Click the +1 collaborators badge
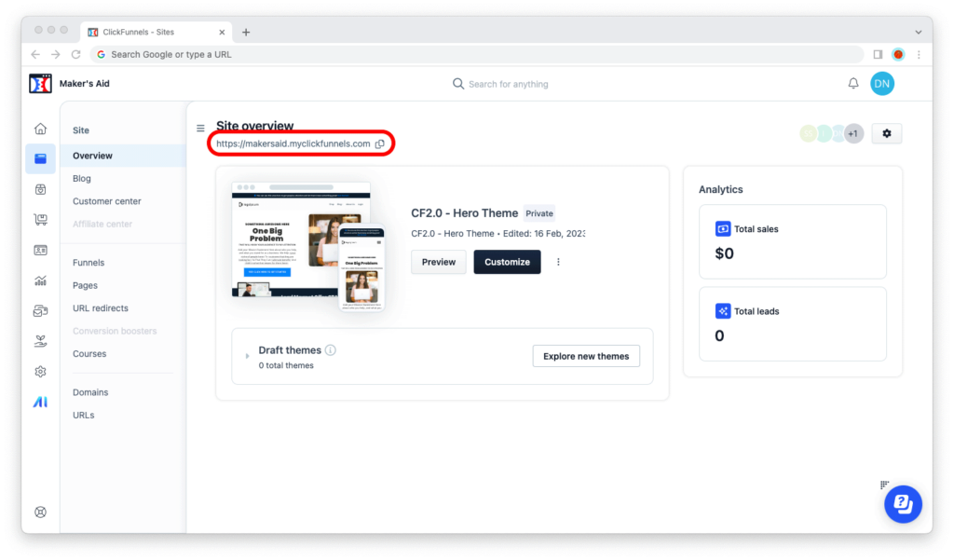Image resolution: width=954 pixels, height=560 pixels. tap(853, 133)
